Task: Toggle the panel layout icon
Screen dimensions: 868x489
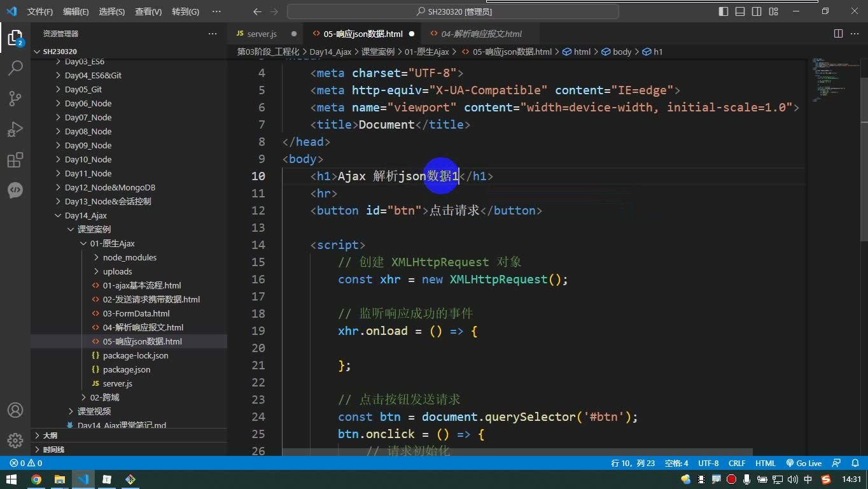Action: [x=740, y=11]
